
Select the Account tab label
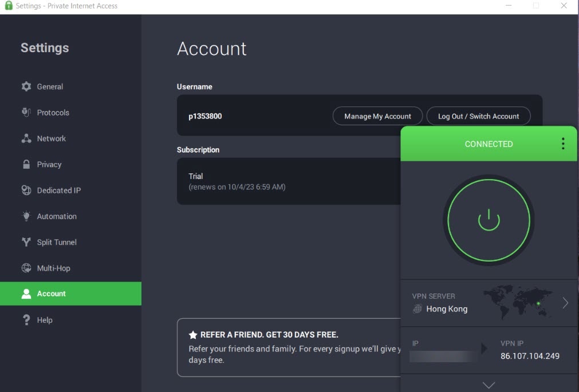(51, 294)
